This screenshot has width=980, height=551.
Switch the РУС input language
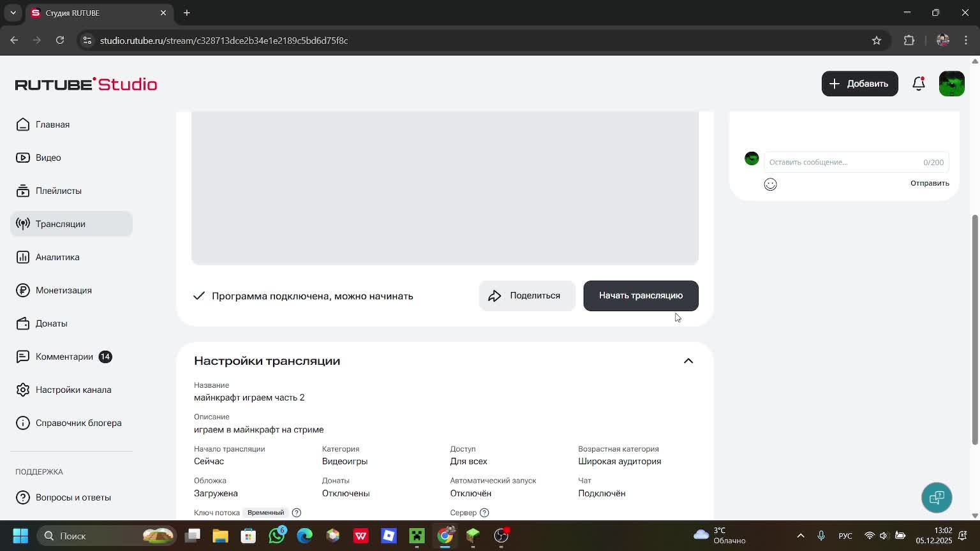[x=845, y=536]
